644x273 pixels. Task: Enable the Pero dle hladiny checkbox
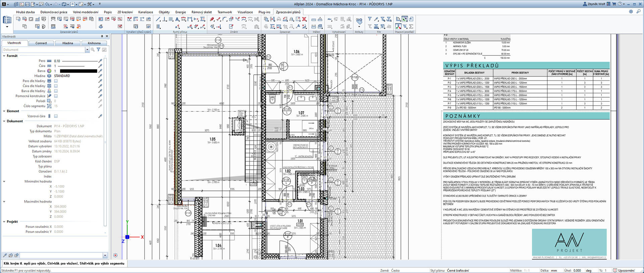point(56,81)
